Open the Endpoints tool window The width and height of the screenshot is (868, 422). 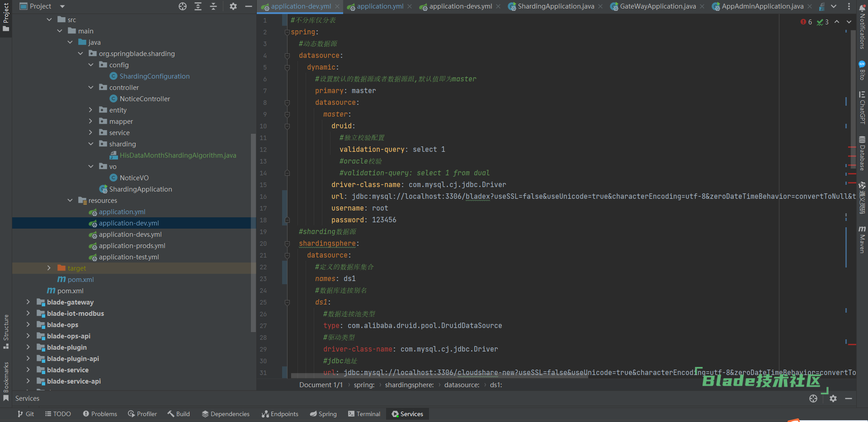280,414
